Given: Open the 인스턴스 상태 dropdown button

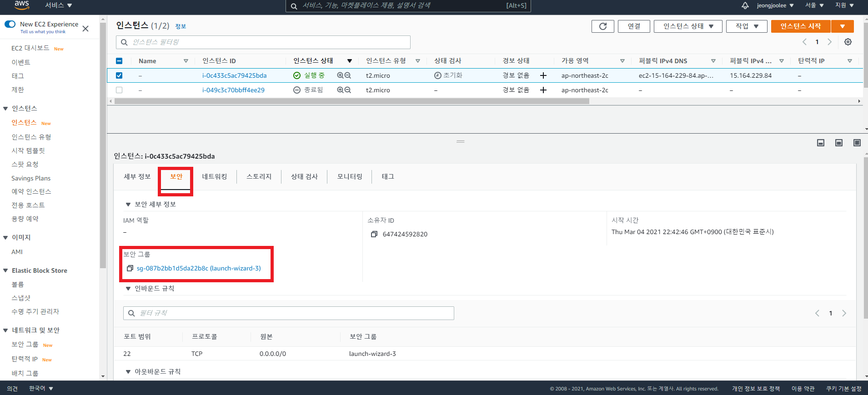Looking at the screenshot, I should [x=688, y=26].
